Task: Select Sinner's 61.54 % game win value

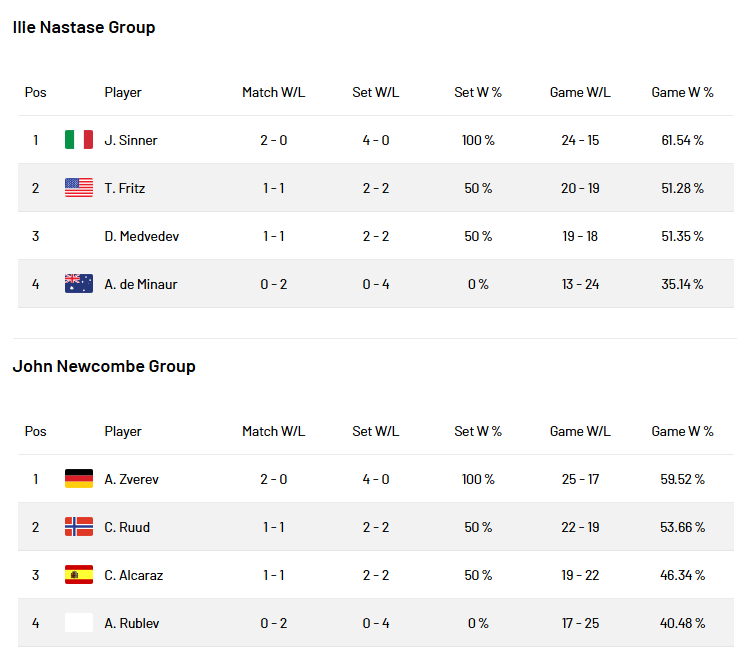Action: tap(682, 140)
